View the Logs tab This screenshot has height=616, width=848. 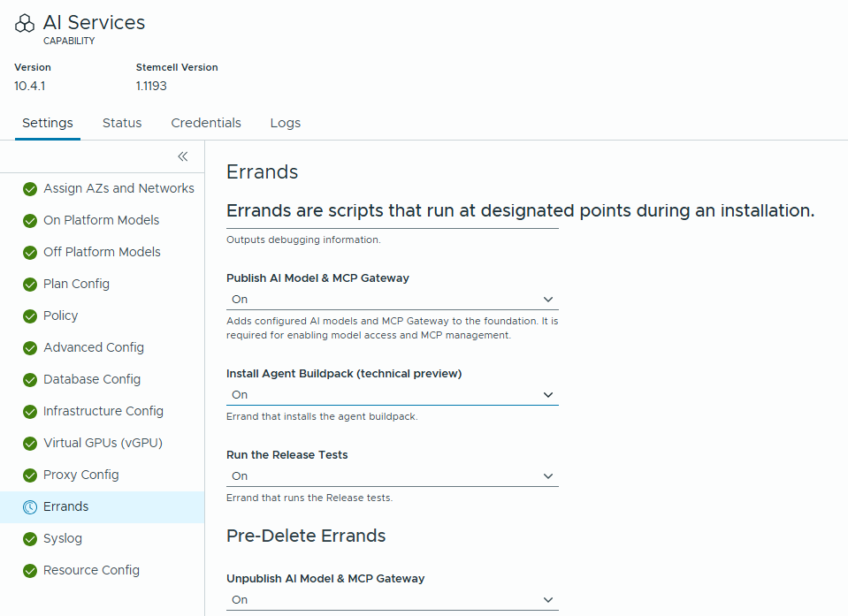click(x=286, y=123)
